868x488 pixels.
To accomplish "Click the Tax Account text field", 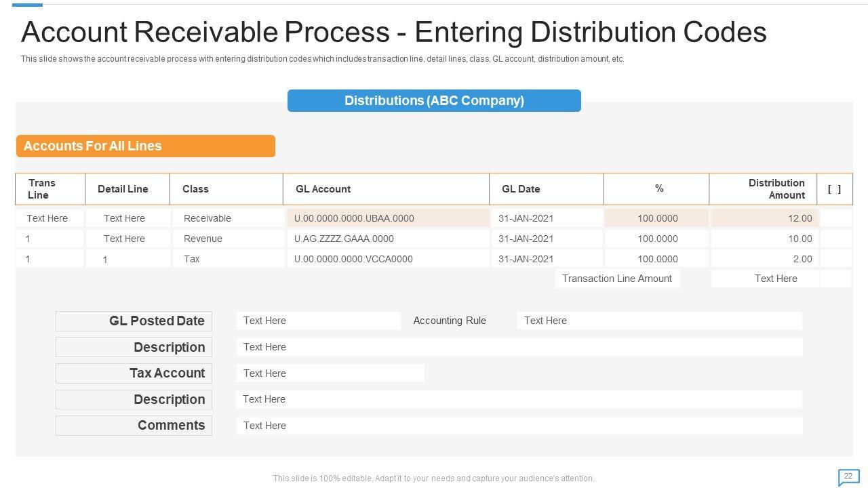I will coord(330,373).
